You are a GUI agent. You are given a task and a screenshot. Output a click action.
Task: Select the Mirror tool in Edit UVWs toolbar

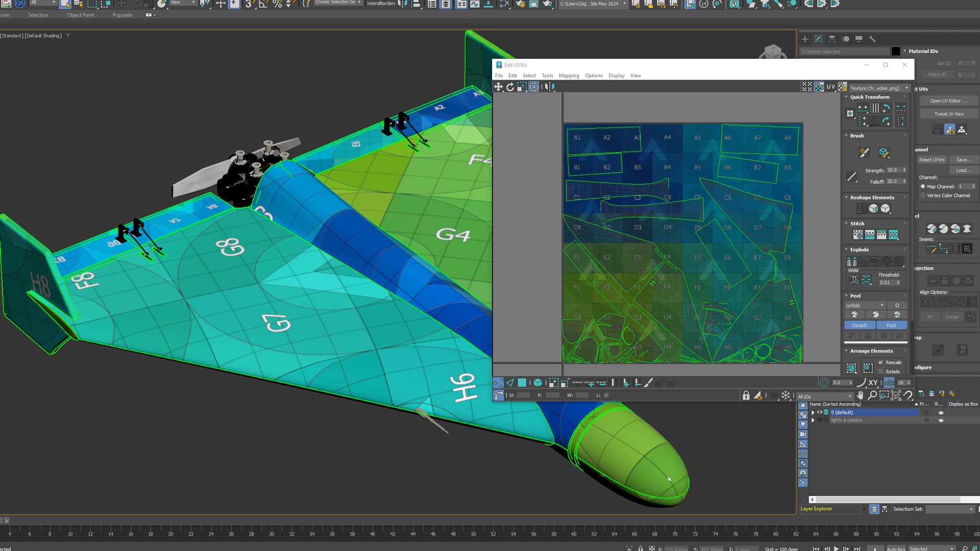(x=549, y=87)
